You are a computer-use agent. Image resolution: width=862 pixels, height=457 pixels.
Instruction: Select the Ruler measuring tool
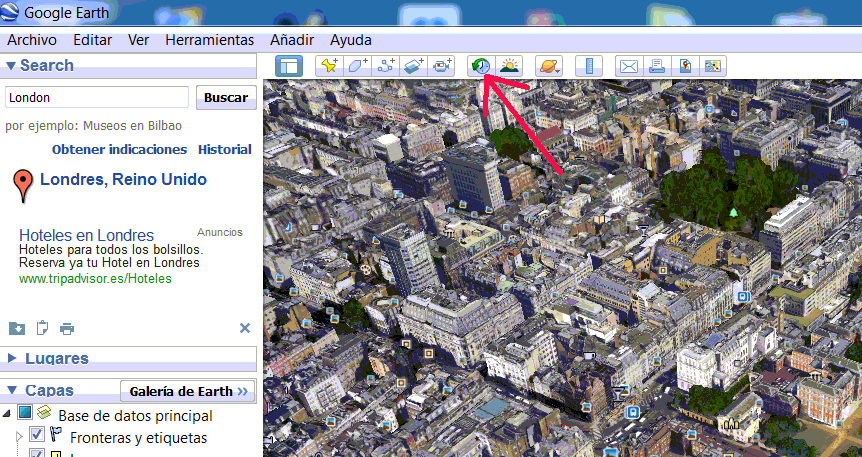(590, 67)
